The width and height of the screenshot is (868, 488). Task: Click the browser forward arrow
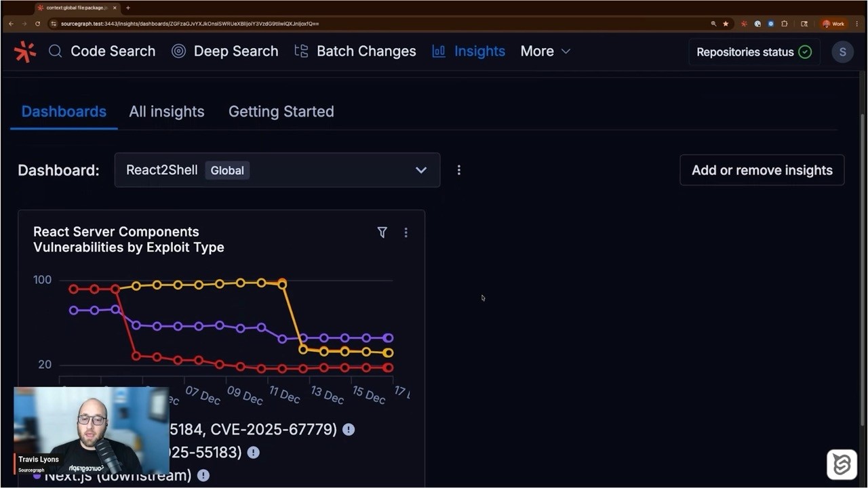(24, 24)
